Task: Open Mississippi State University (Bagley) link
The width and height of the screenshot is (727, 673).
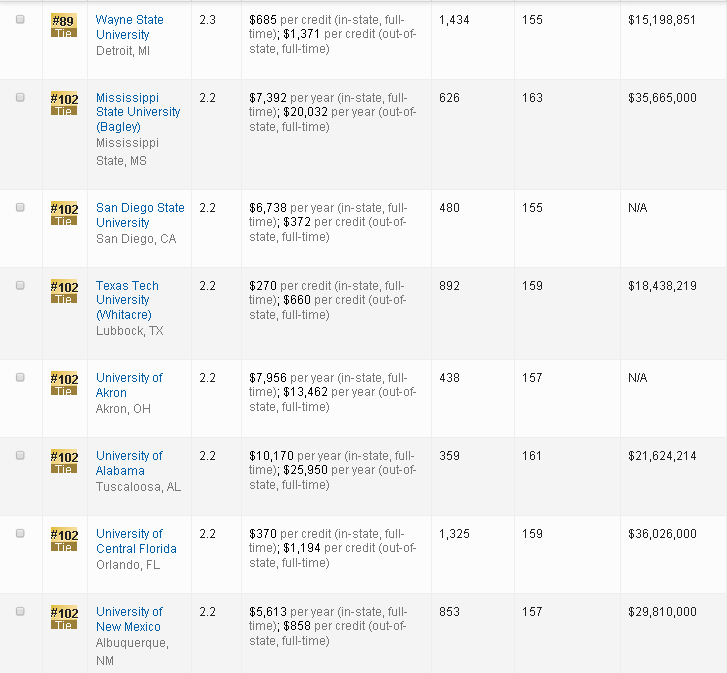Action: [137, 112]
